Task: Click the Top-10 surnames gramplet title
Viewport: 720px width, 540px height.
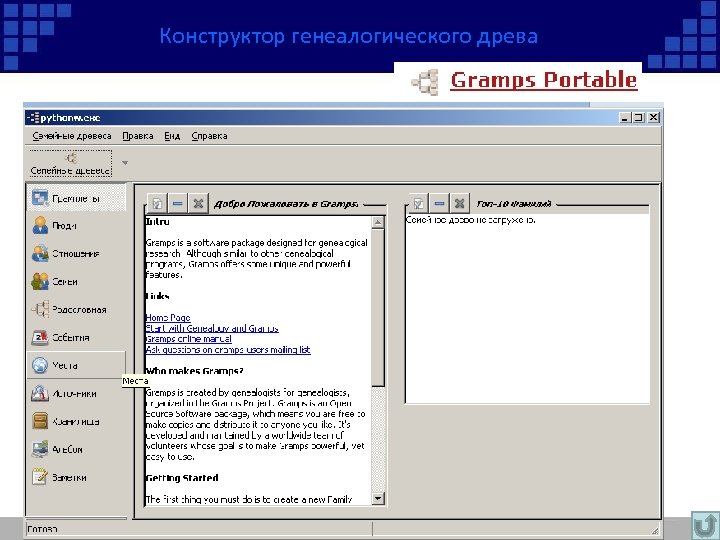Action: pyautogui.click(x=513, y=203)
